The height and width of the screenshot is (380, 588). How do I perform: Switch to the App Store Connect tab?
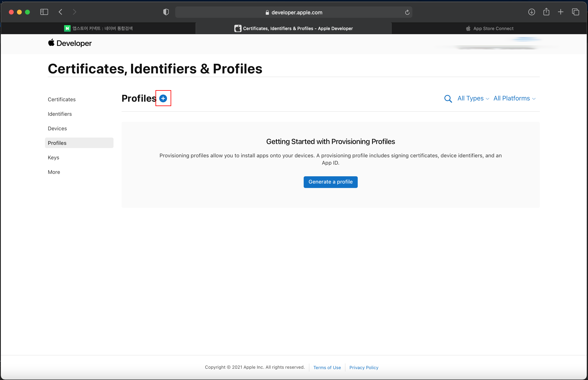(x=489, y=29)
